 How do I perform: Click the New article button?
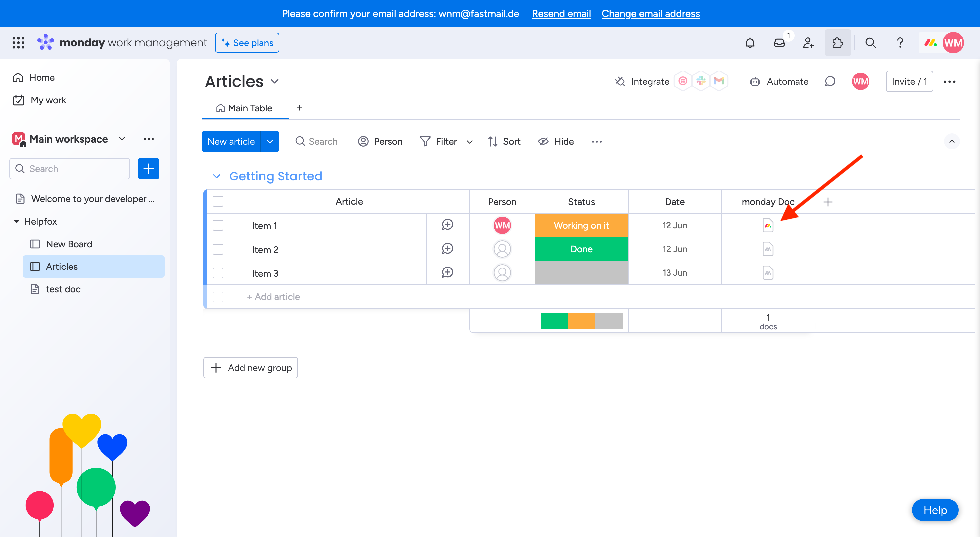coord(231,142)
